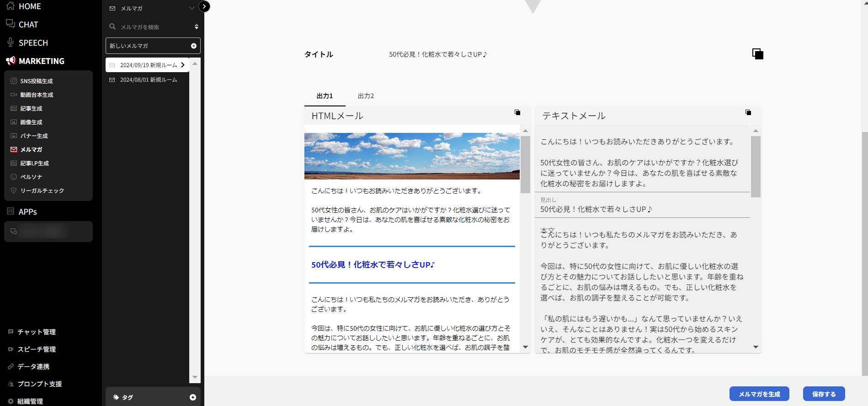Copy the HTML mail output

tap(517, 112)
